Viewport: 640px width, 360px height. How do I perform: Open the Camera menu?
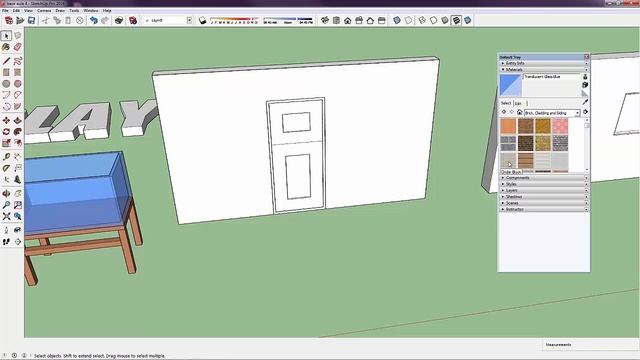(x=44, y=11)
